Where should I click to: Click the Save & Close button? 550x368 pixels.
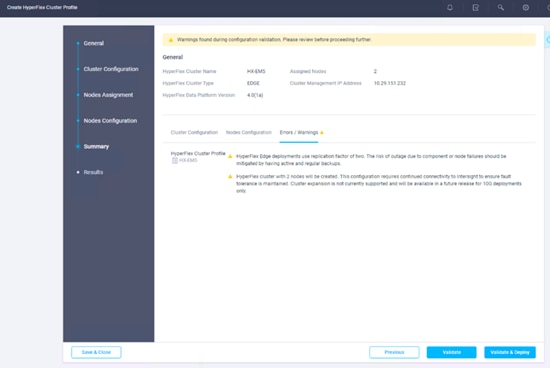pyautogui.click(x=96, y=352)
